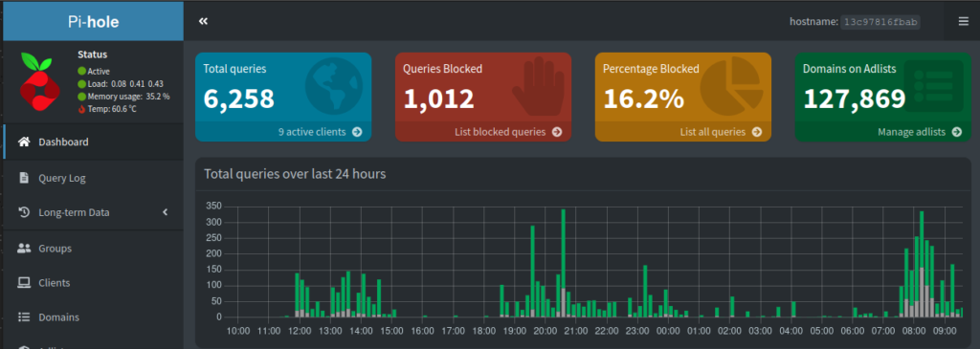Open Query Log in the sidebar
The height and width of the screenshot is (349, 980).
pos(93,178)
